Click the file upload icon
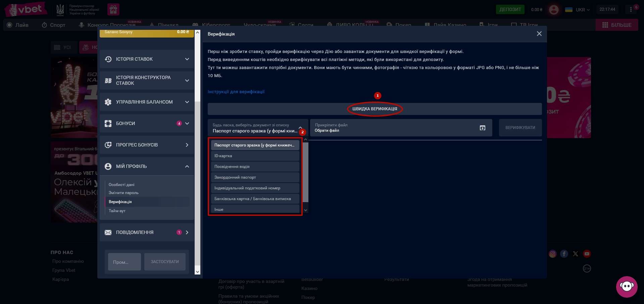 482,128
